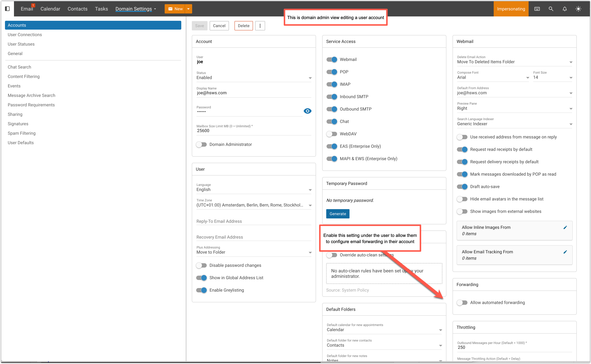The height and width of the screenshot is (364, 591).
Task: Click the search magnifier icon
Action: tap(551, 9)
